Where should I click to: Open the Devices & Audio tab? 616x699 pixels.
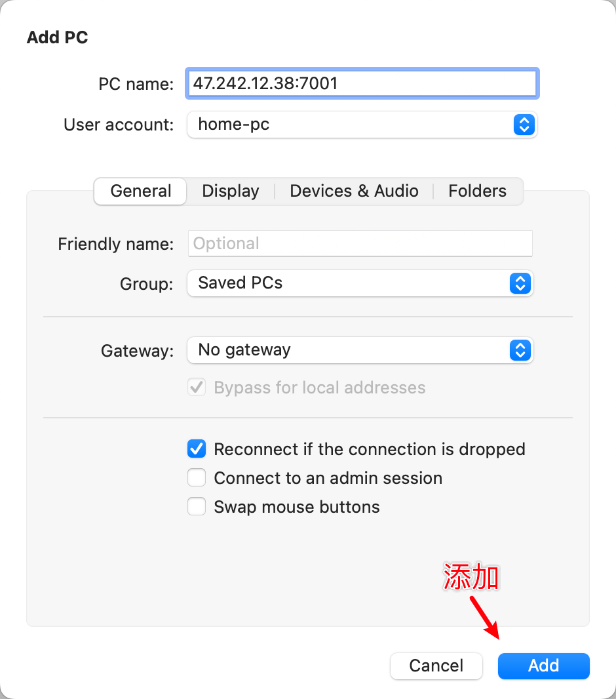354,191
